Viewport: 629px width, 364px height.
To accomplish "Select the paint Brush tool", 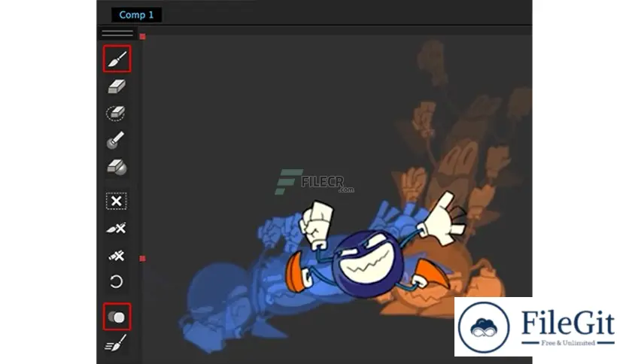I will (x=117, y=59).
